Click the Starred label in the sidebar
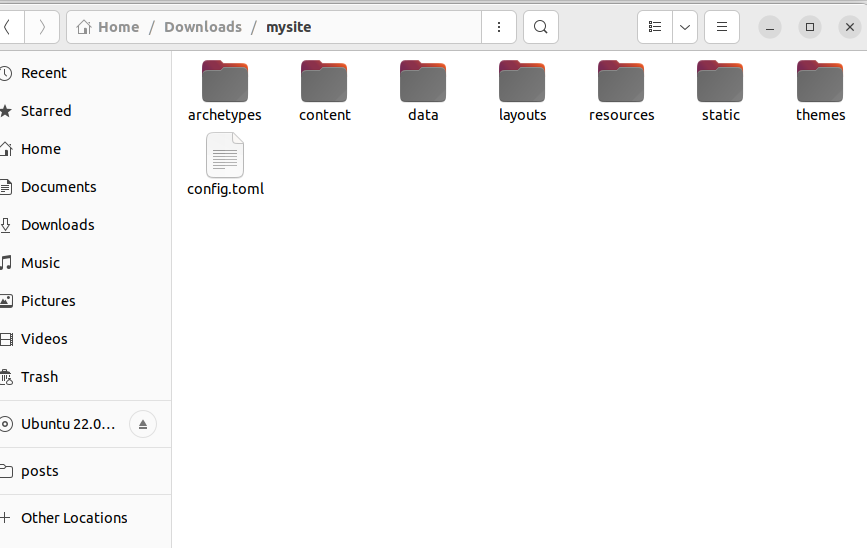867x548 pixels. (x=46, y=111)
